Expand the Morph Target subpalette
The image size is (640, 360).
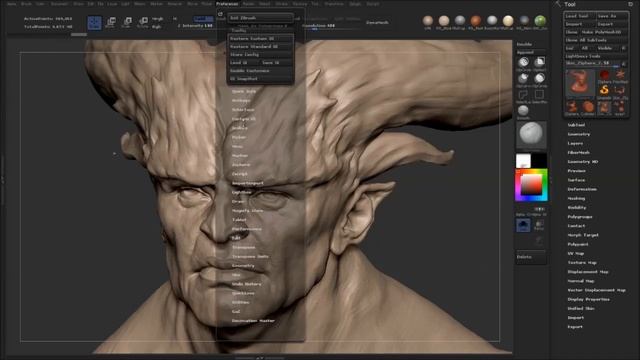pos(583,235)
